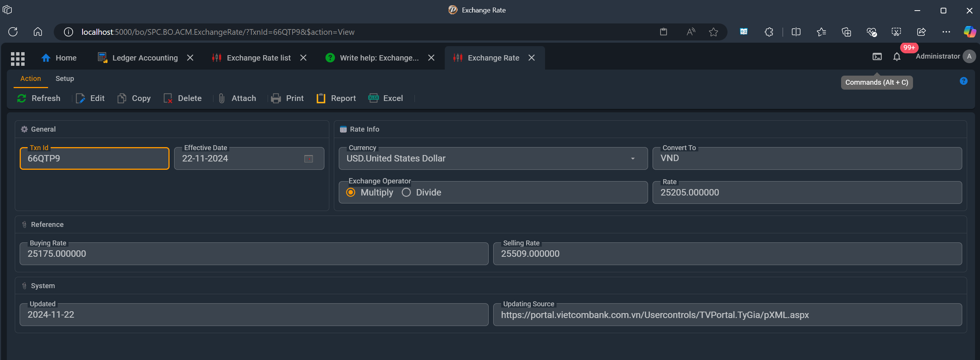This screenshot has width=980, height=360.
Task: Open the Administrator user avatar
Action: click(969, 56)
